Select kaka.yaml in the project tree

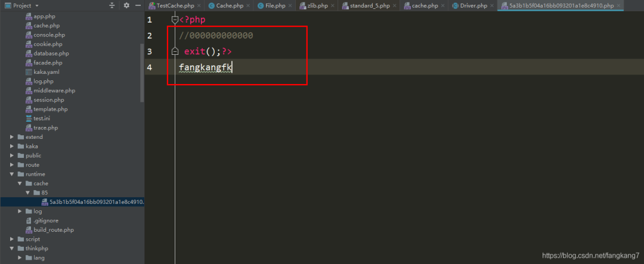point(47,72)
